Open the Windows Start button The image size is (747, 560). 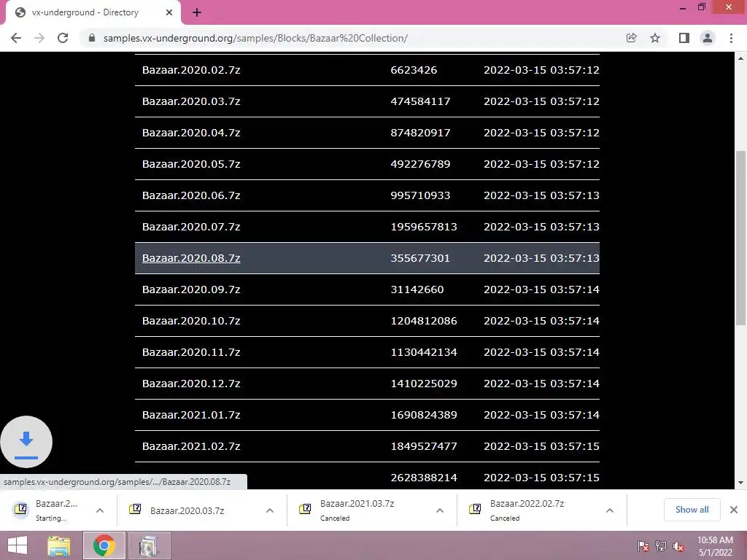[x=18, y=545]
